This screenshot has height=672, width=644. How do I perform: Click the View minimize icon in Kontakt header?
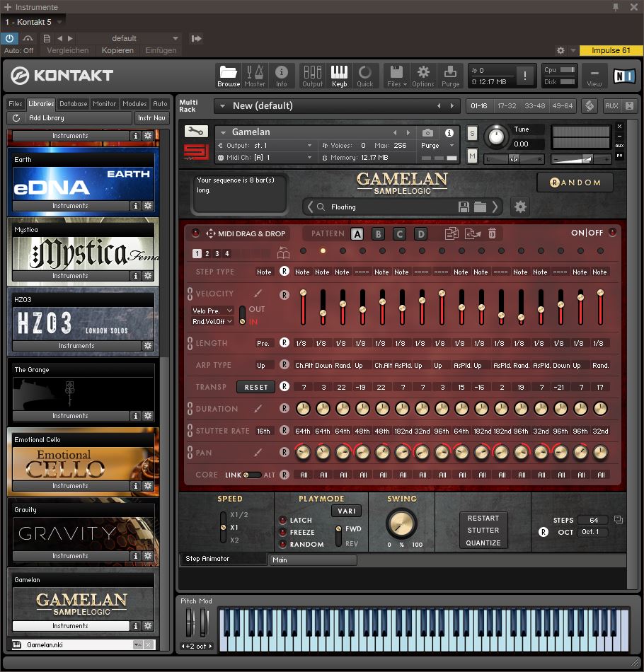tap(594, 76)
